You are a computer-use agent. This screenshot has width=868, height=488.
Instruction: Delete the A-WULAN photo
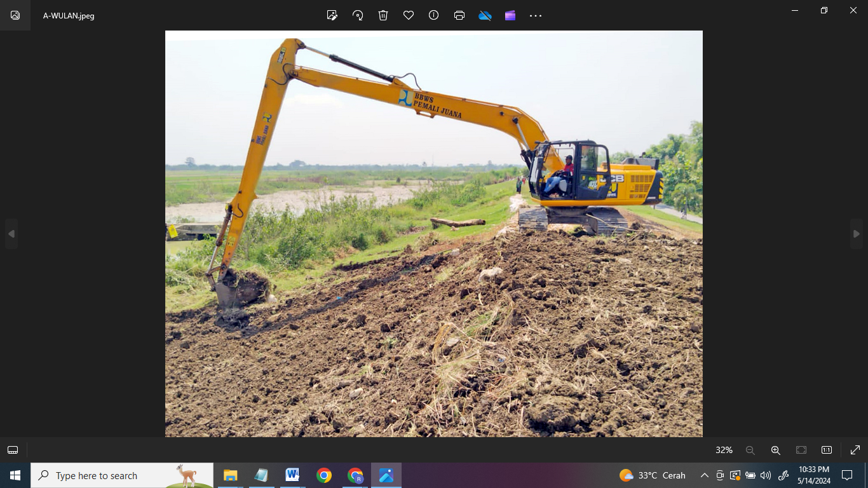[x=383, y=15]
